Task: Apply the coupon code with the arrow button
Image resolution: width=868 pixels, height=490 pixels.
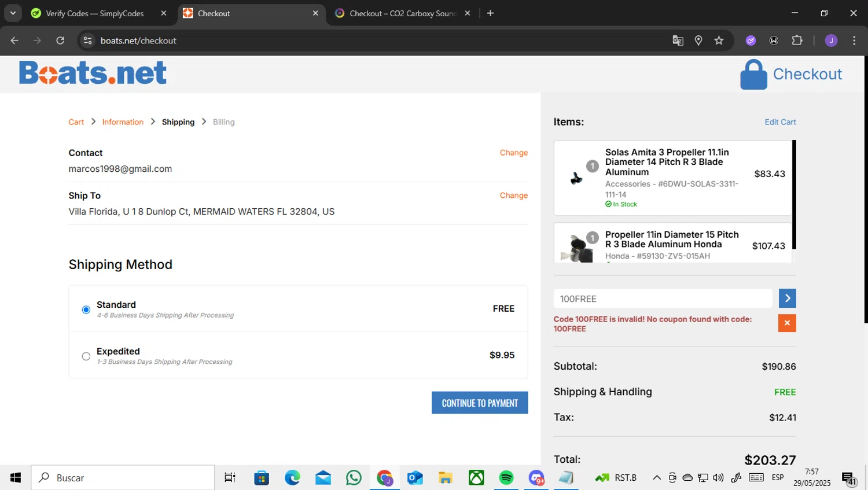Action: [x=787, y=299]
